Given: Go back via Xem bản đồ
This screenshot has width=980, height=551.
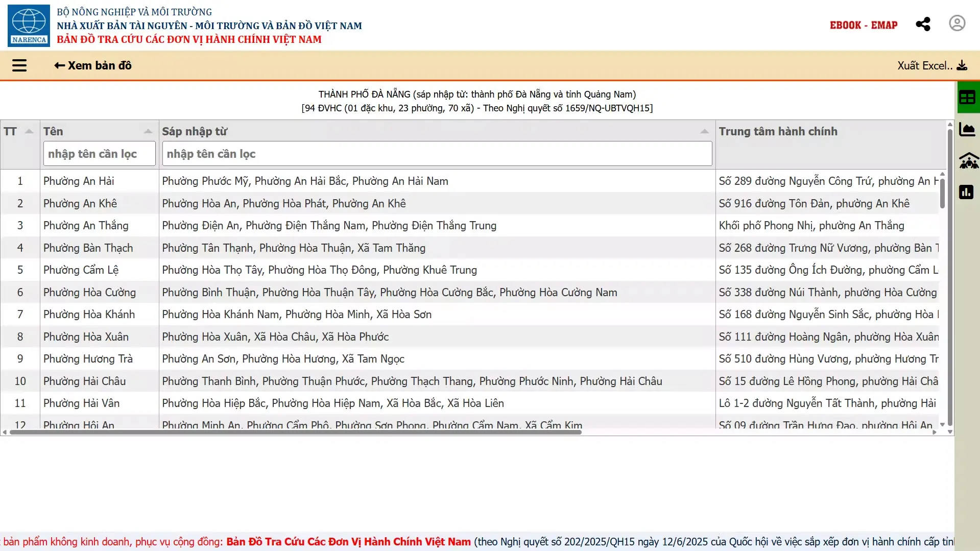Looking at the screenshot, I should pos(93,65).
